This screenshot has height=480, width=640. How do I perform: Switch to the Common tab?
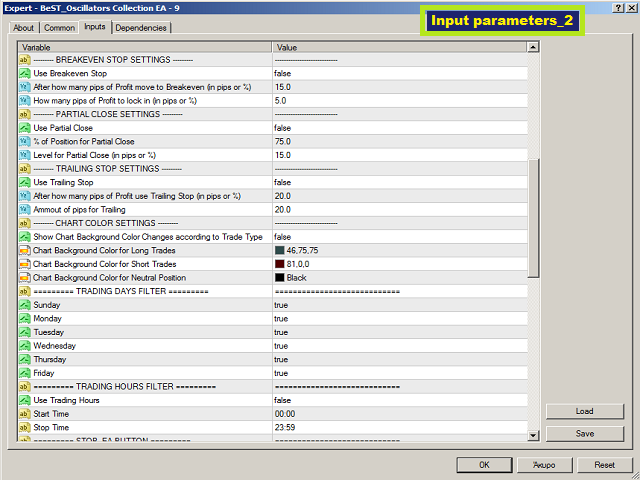(60, 28)
